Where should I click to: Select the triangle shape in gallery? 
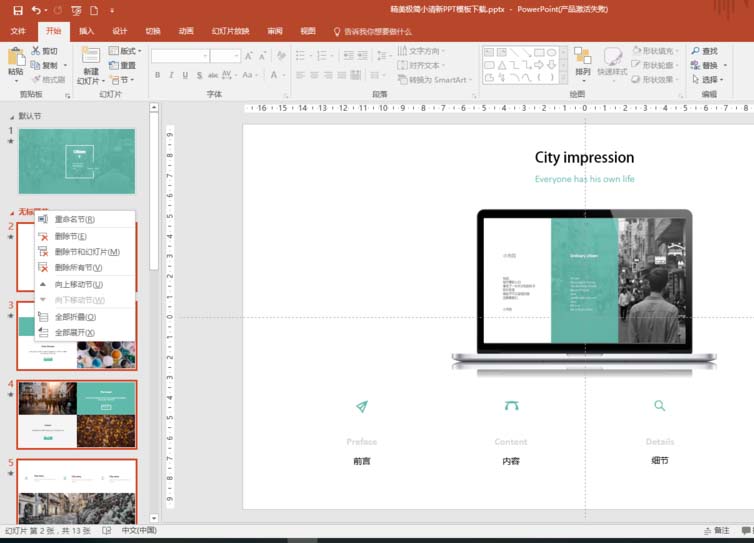[x=502, y=64]
